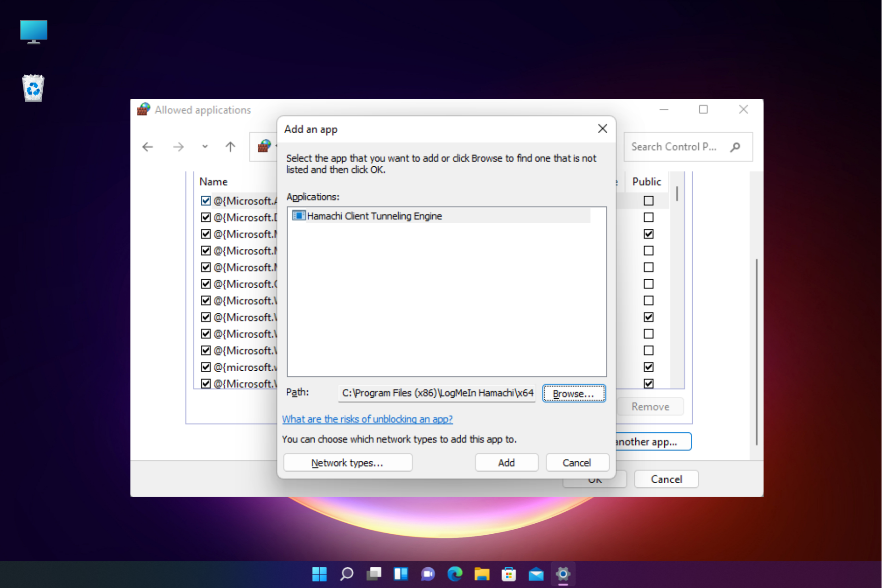Click the Allowed applications window scrollbar
Screen dimensions: 882x588
point(756,352)
